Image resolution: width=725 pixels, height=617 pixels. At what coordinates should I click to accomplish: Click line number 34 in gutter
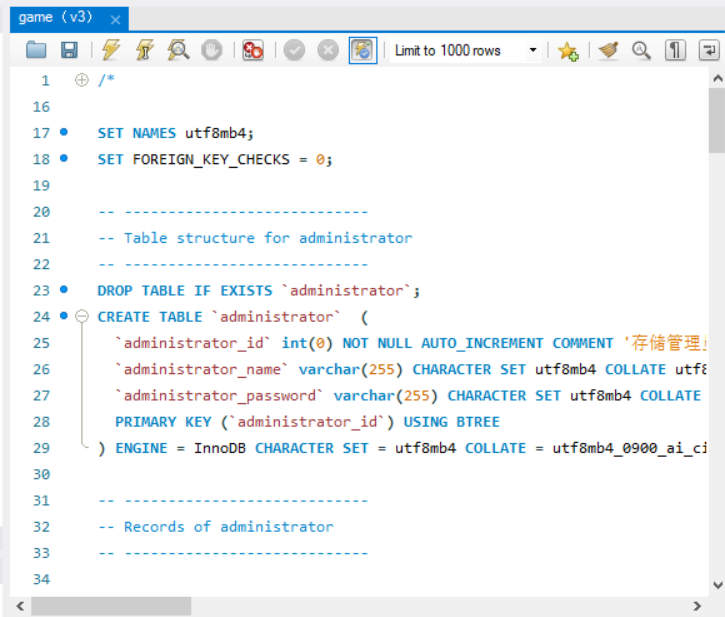41,580
